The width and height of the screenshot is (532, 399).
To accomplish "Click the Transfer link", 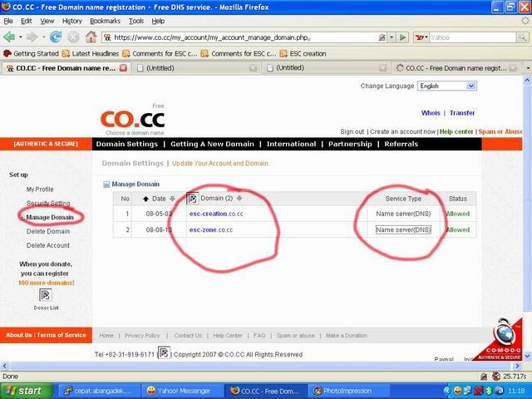I will 462,113.
